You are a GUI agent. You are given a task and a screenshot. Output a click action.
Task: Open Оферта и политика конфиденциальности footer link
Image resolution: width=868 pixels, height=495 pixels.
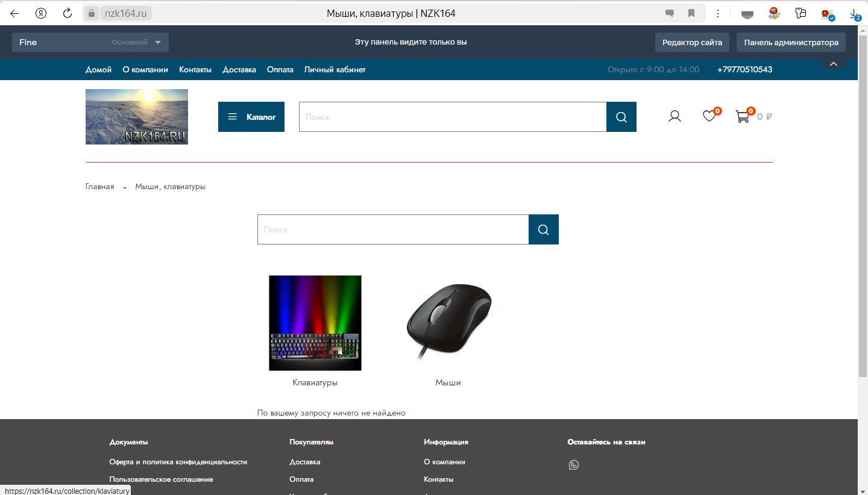click(x=178, y=462)
